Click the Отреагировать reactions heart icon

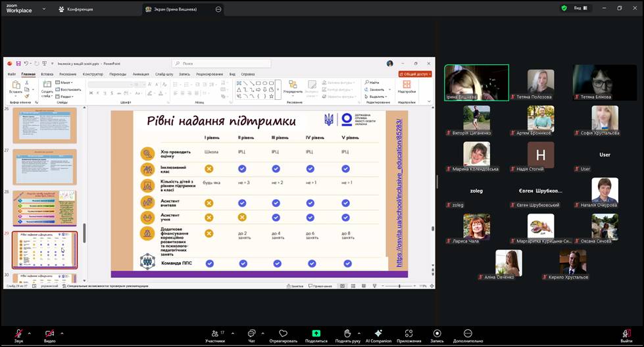coord(284,334)
